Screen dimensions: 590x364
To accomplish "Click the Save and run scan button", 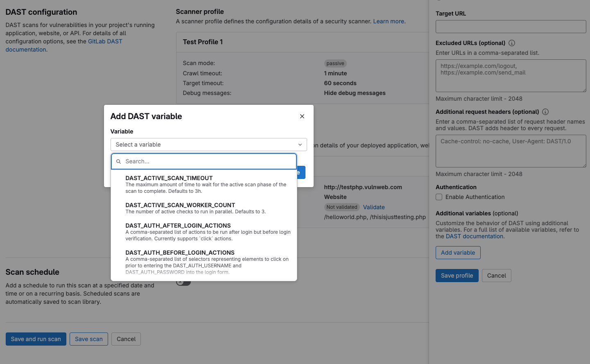I will [x=36, y=339].
